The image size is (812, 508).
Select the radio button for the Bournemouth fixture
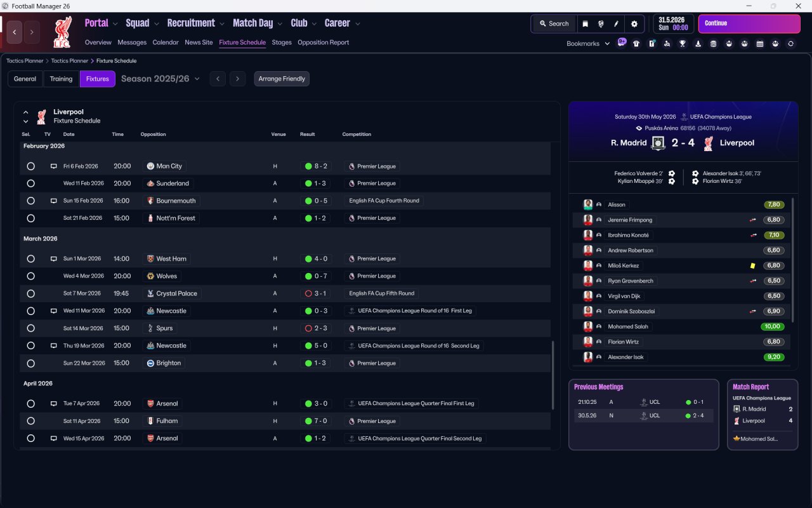(x=30, y=201)
